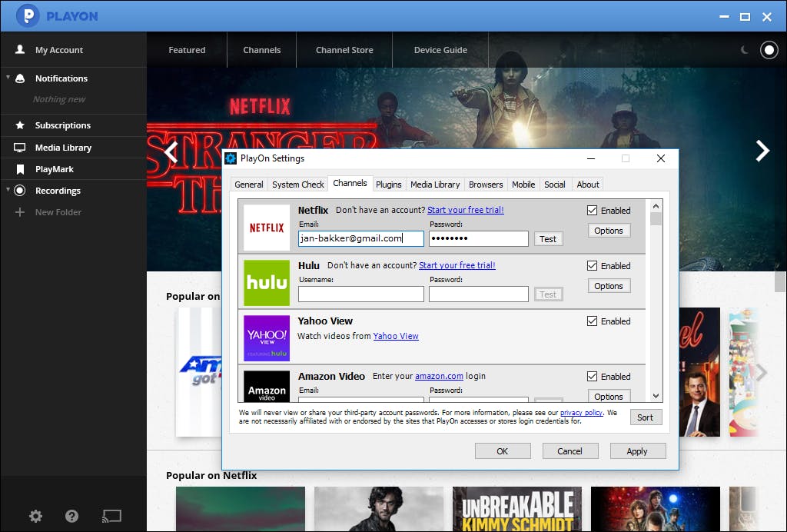The width and height of the screenshot is (787, 532).
Task: Click the Popular row right chevron
Action: (762, 372)
